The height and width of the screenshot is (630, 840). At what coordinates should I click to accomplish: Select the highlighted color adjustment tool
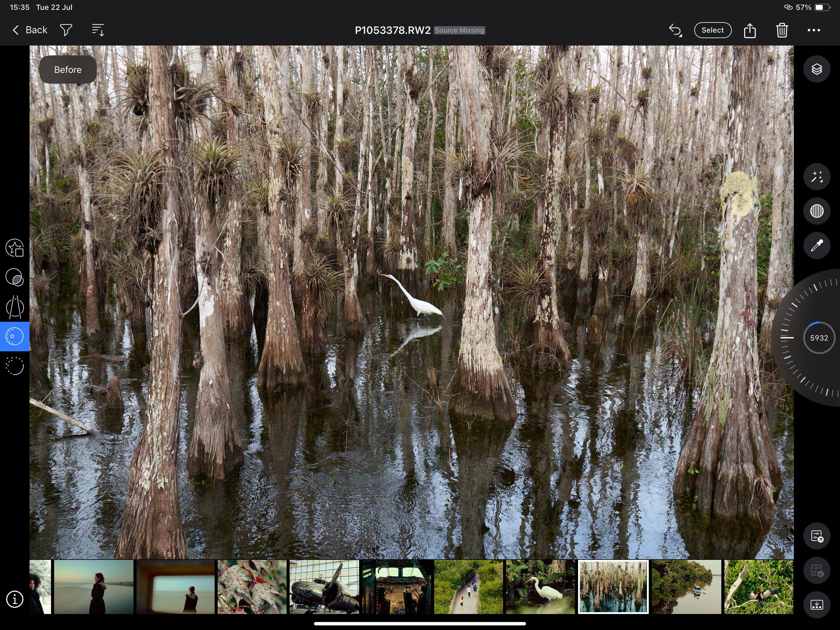[14, 336]
